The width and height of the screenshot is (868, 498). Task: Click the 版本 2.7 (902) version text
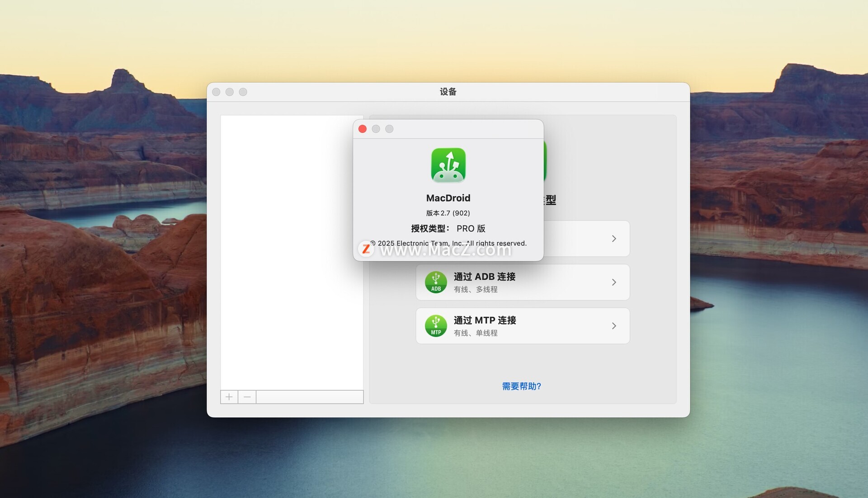point(448,213)
